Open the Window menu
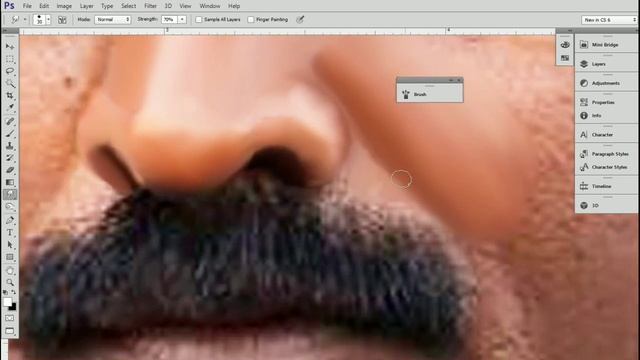Screen dimensions: 640x360 click(210, 6)
